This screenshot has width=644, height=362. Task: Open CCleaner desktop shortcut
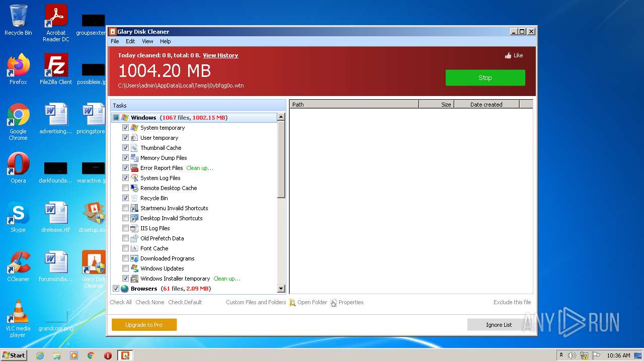[x=18, y=266]
